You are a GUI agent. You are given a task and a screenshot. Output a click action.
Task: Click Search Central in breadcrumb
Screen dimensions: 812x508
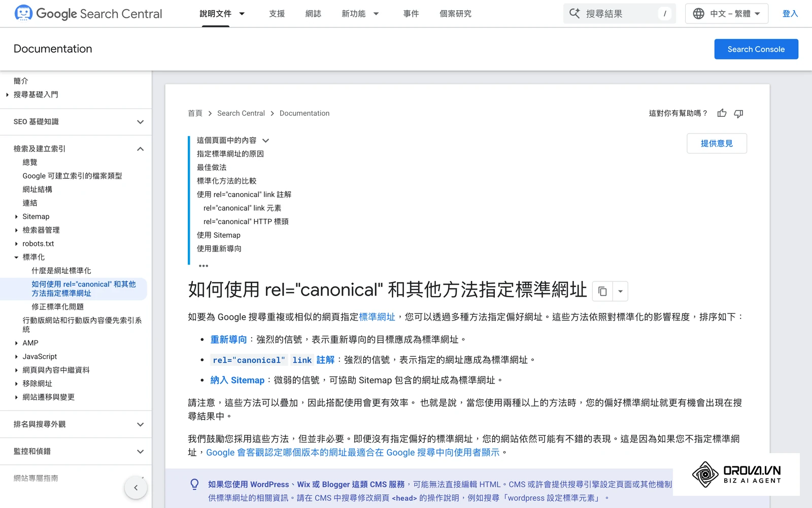[241, 113]
